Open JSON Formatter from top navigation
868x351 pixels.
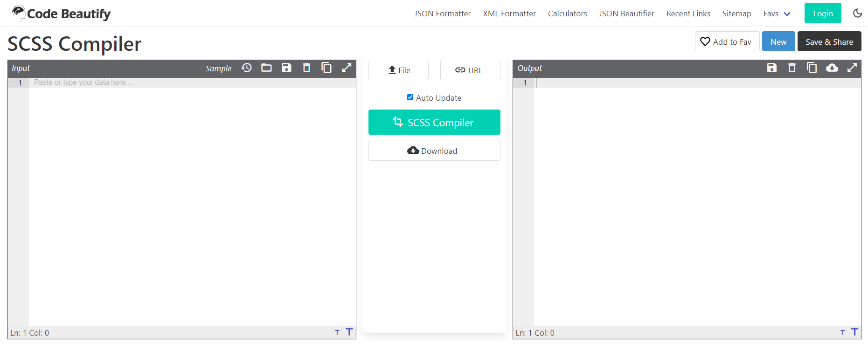443,14
